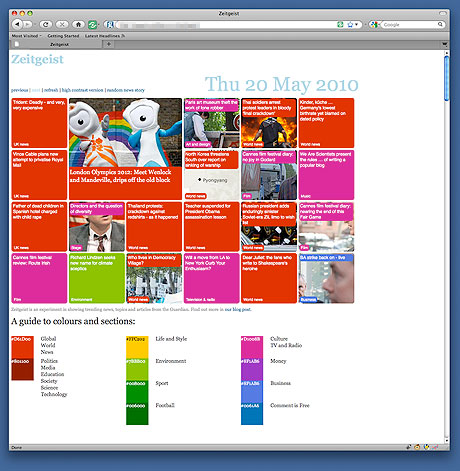Screen dimensions: 460x471
Task: Click the Zeitgeist page title link
Action: (37, 59)
